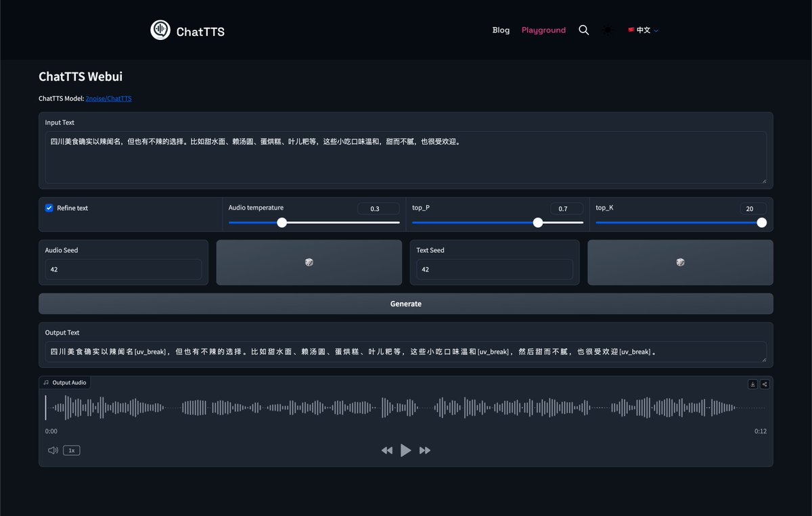Switch to the Playground tab
Screen dimensions: 812x516
(x=543, y=30)
